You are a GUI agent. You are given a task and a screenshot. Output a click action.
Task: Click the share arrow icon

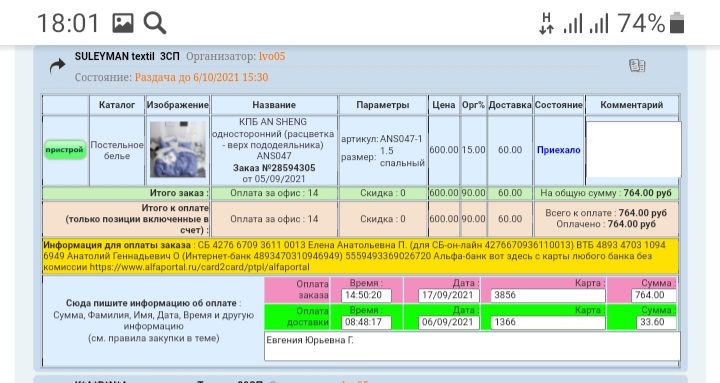[x=57, y=67]
